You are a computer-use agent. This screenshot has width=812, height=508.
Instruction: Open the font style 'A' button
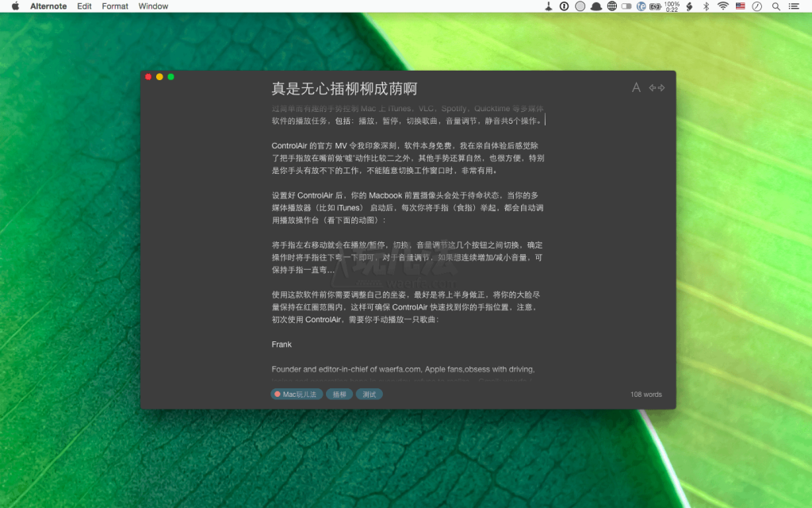[636, 87]
